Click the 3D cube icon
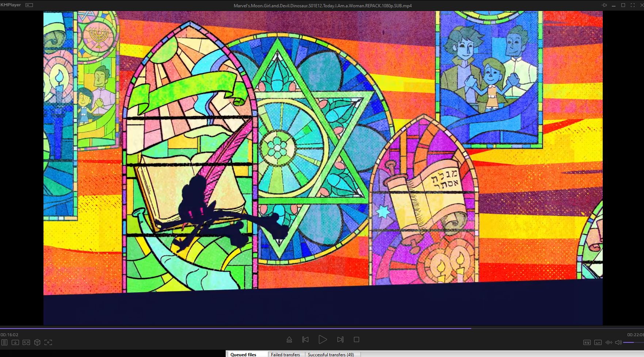This screenshot has height=357, width=644. click(37, 342)
